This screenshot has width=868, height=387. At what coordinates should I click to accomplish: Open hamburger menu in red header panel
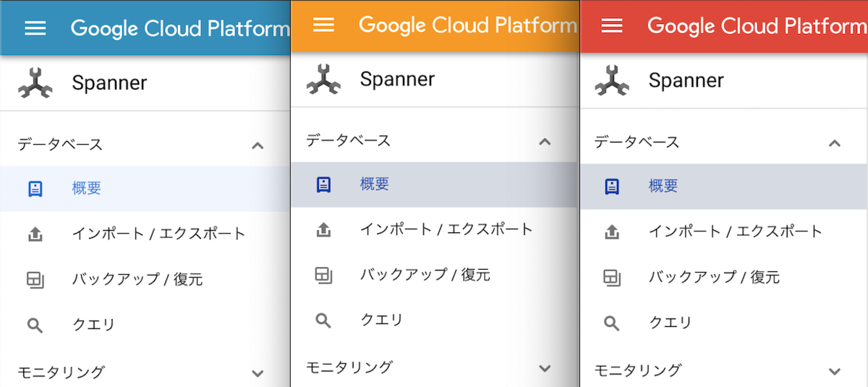(612, 25)
